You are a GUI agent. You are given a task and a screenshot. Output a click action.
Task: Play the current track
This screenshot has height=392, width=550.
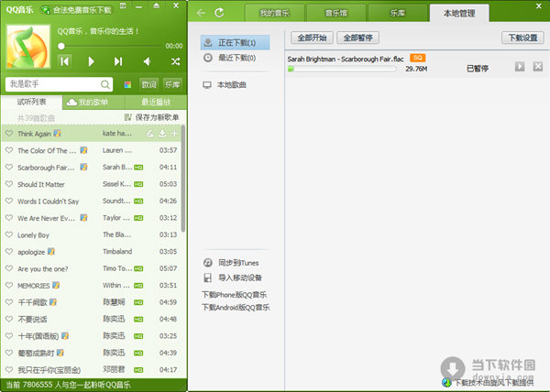tap(91, 61)
